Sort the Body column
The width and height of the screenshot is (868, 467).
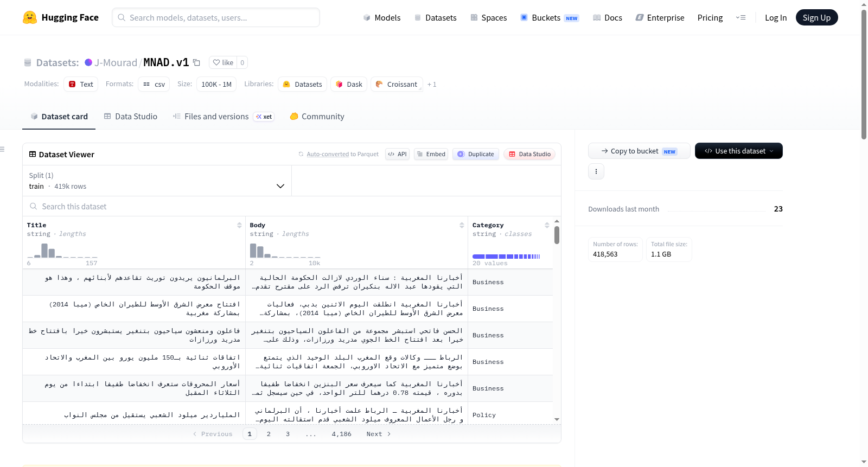(462, 225)
